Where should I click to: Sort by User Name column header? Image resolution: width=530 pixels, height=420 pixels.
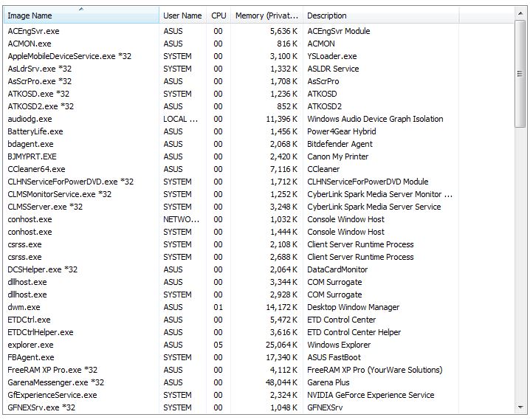click(x=182, y=16)
